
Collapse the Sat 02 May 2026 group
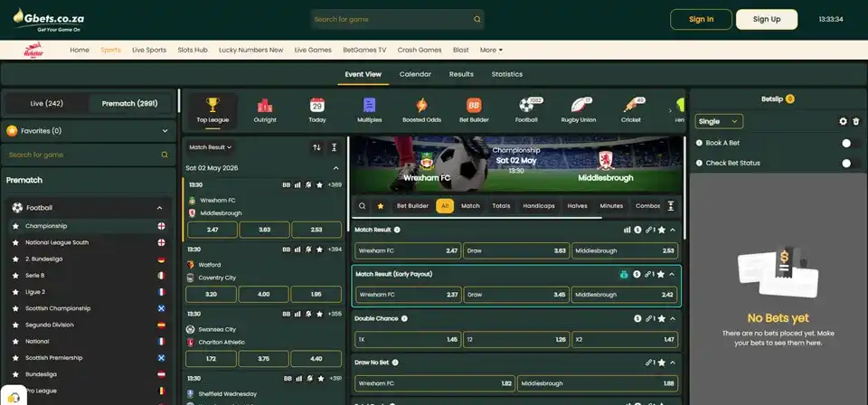(335, 168)
